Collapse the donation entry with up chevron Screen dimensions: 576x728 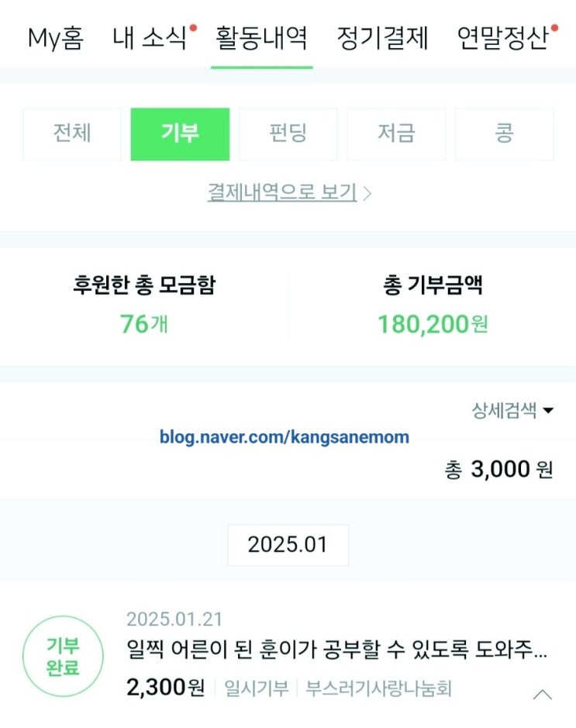coord(543,695)
